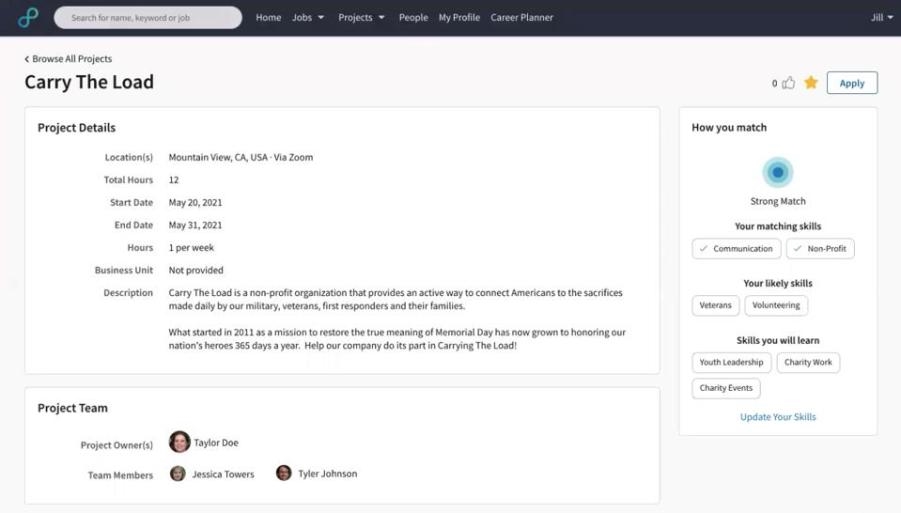The image size is (901, 513).
Task: Open Tyler Johnson's name link
Action: [x=328, y=474]
